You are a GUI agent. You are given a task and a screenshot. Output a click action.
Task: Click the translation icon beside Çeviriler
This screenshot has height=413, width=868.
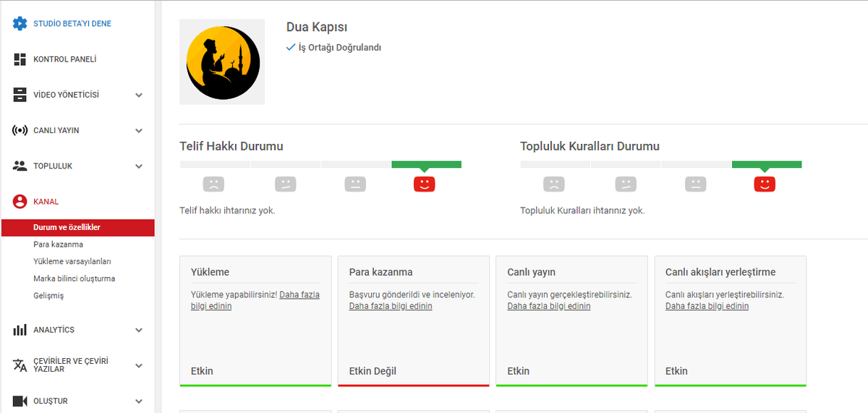(20, 365)
